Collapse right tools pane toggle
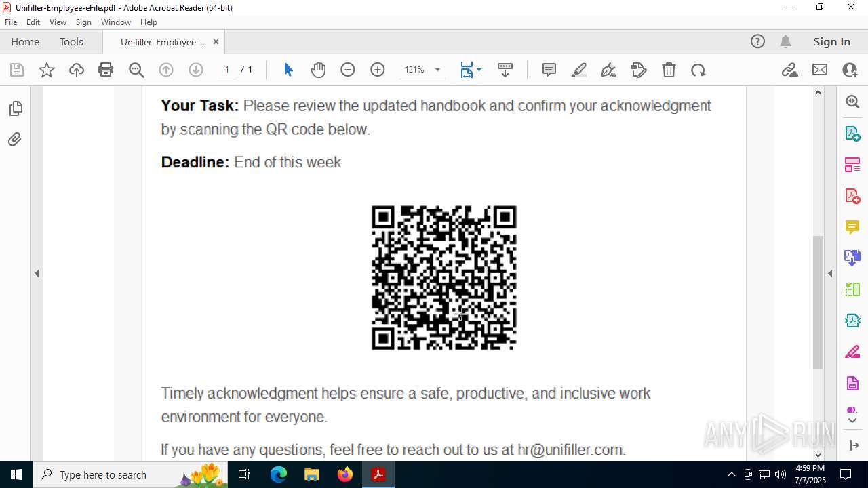Image resolution: width=868 pixels, height=488 pixels. pos(852,445)
